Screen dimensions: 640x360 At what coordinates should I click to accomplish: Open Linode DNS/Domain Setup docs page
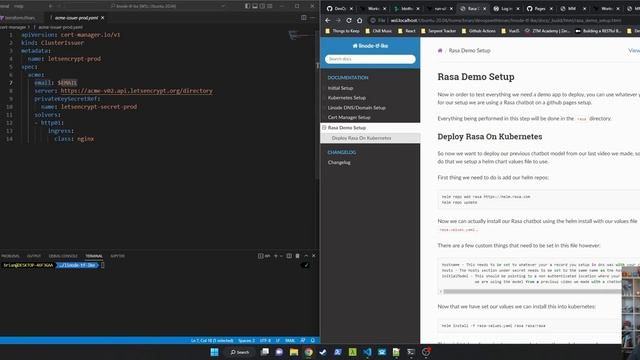[x=356, y=108]
